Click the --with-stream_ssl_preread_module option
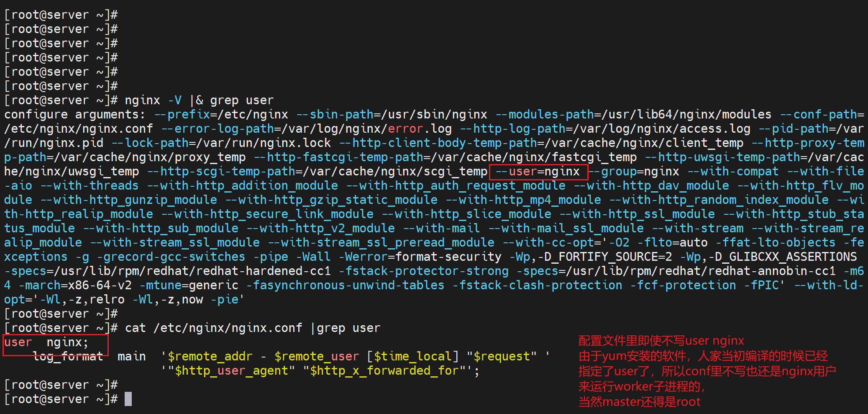This screenshot has height=414, width=868. [x=381, y=243]
